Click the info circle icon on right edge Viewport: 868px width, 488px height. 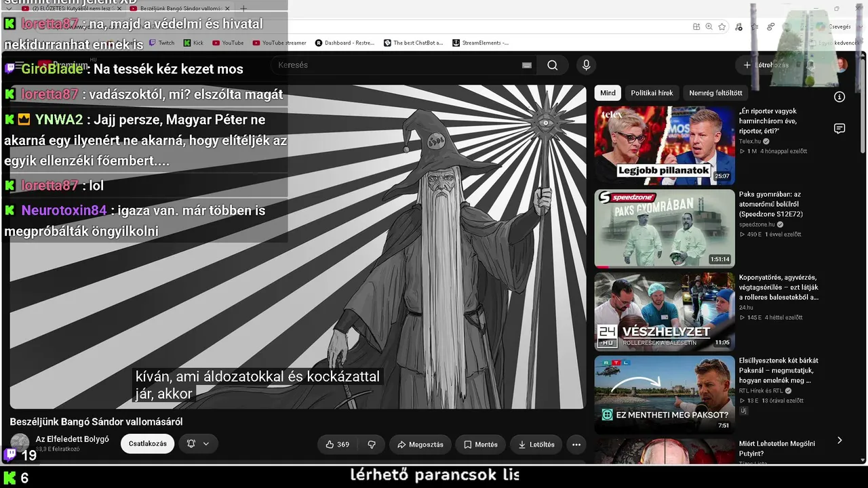pos(840,97)
